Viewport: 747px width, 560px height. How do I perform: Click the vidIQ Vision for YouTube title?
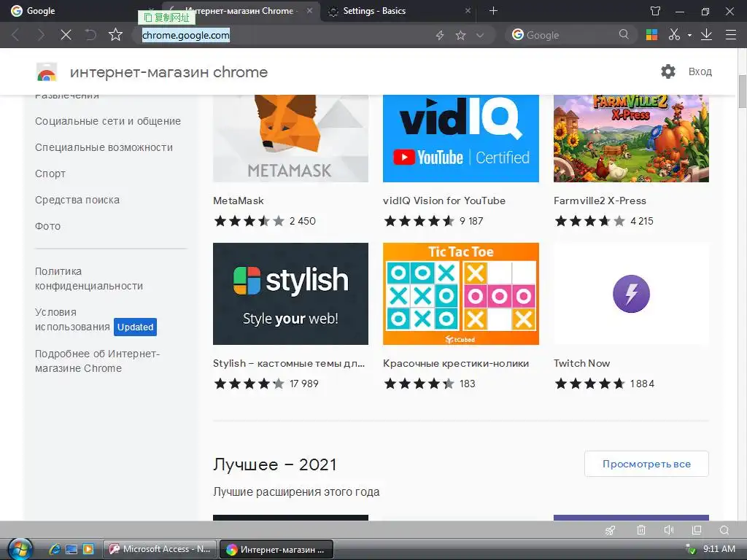444,201
